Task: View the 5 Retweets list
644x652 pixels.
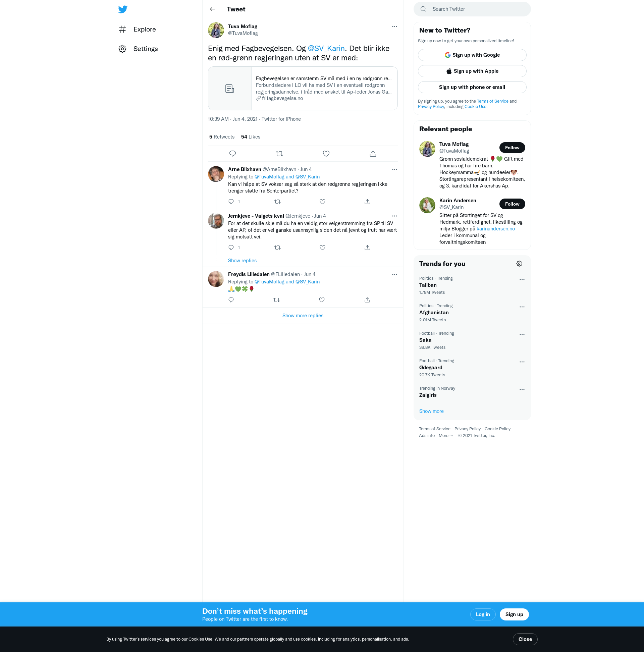Action: tap(222, 137)
